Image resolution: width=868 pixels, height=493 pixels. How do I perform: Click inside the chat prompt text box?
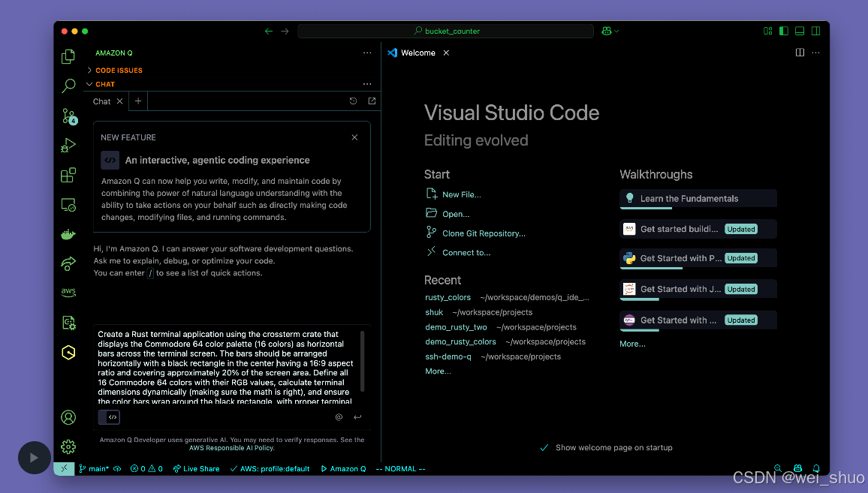click(227, 368)
